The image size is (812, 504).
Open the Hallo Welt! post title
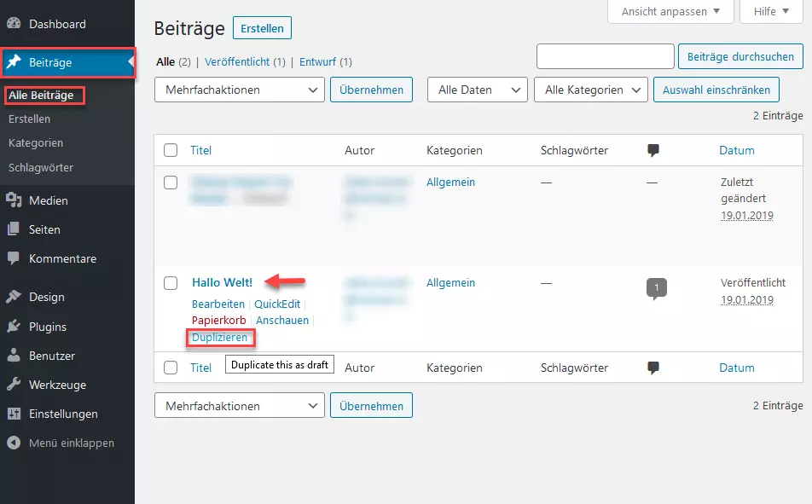(222, 282)
